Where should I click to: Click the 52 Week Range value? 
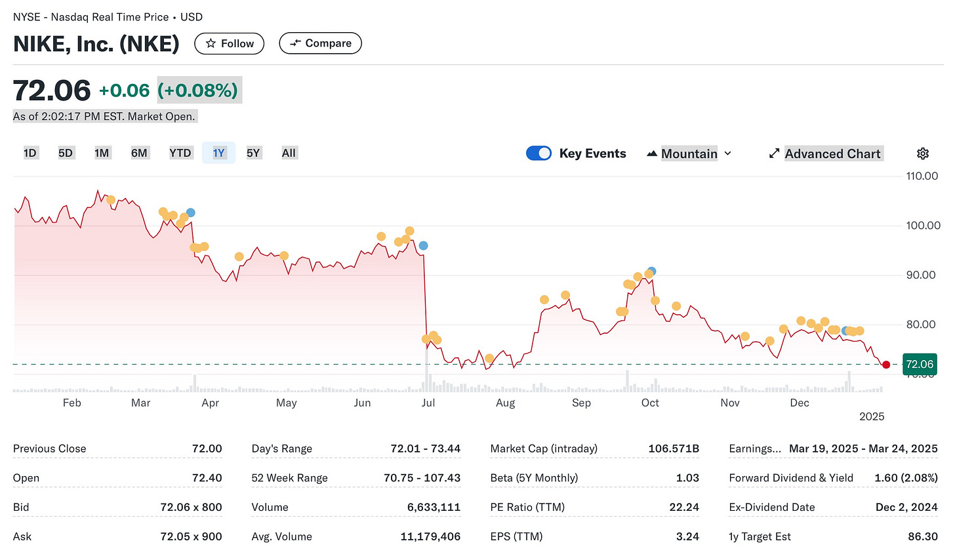click(422, 478)
